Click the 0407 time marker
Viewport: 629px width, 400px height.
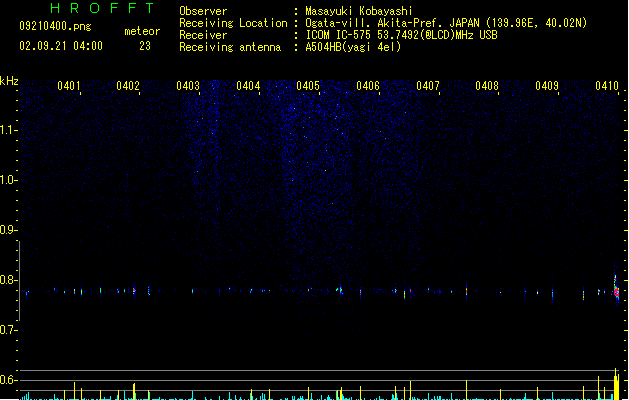tap(428, 86)
